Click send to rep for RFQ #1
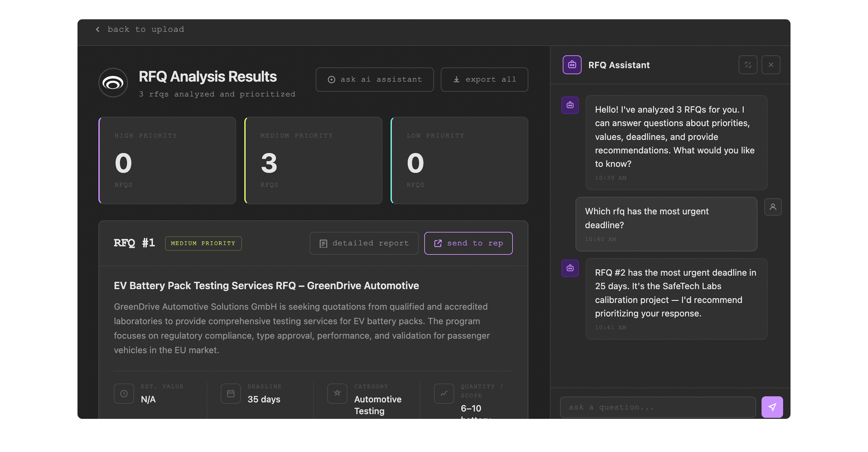The height and width of the screenshot is (452, 868). [468, 243]
